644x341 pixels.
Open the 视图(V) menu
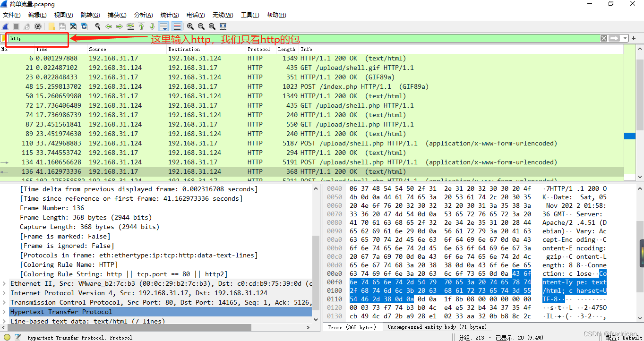[x=64, y=15]
